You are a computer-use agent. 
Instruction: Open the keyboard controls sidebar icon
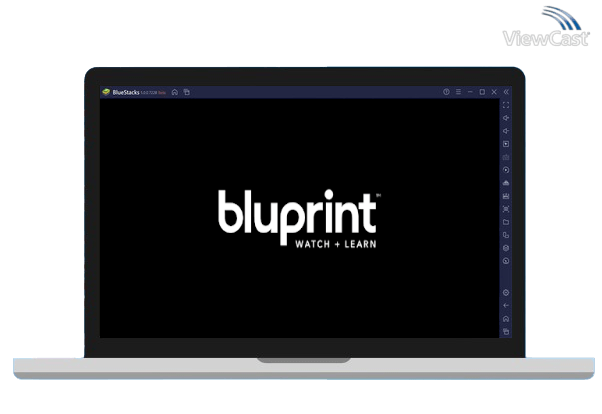click(x=506, y=157)
